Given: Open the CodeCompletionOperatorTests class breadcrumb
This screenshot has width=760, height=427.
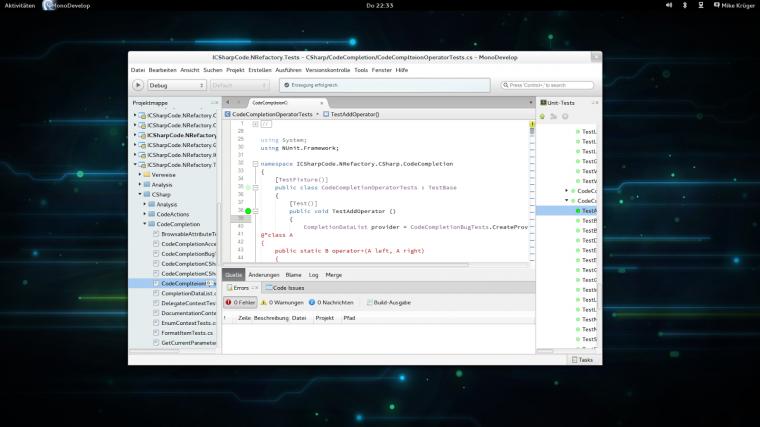Looking at the screenshot, I should (x=269, y=114).
